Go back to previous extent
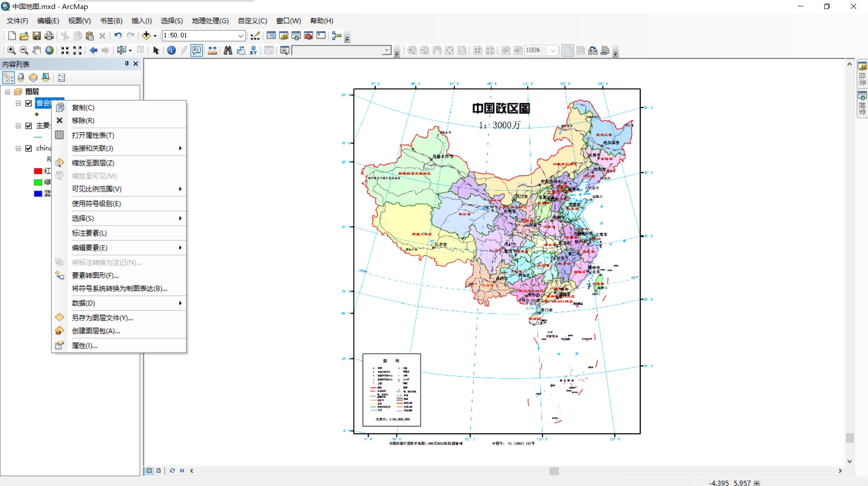This screenshot has width=868, height=486. [x=94, y=51]
